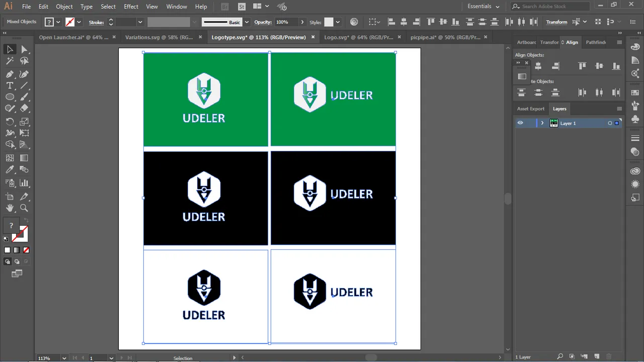Open Symbols panel club icon in dock

click(635, 119)
